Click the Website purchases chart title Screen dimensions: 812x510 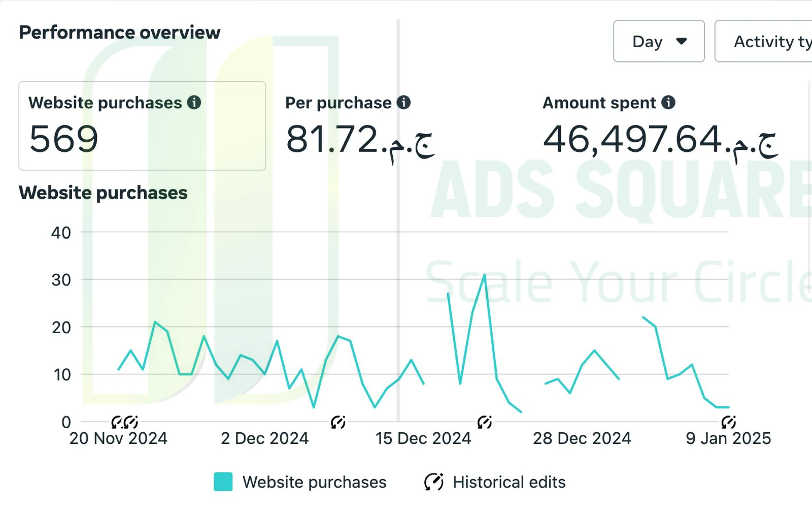103,193
